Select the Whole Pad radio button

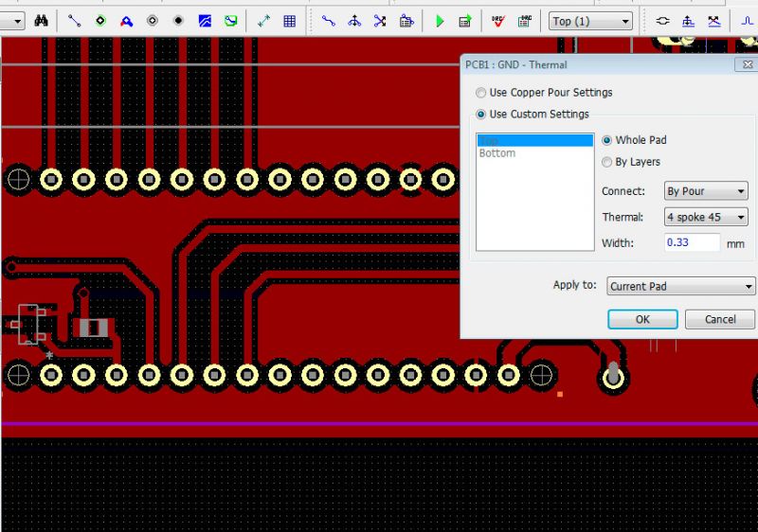point(607,140)
